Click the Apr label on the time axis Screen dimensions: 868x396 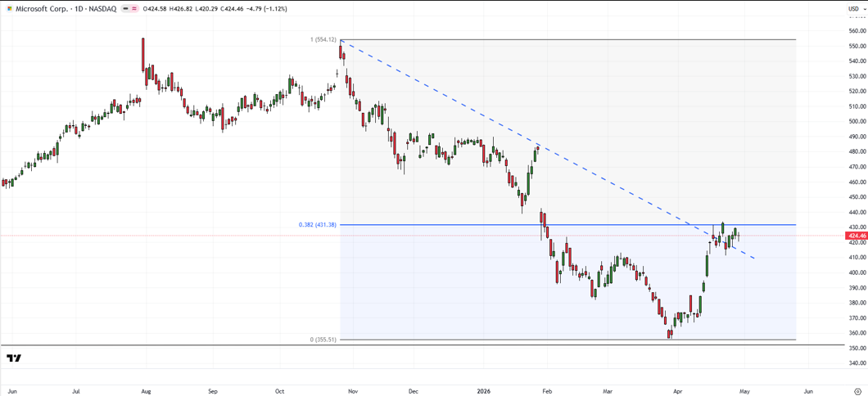pyautogui.click(x=678, y=390)
